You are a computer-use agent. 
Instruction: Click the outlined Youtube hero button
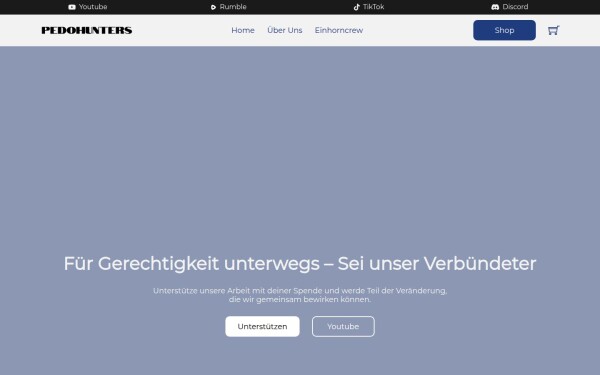[x=343, y=326]
